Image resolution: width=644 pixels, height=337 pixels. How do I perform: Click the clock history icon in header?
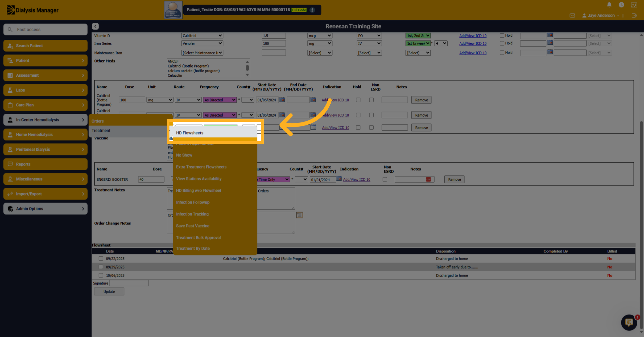pyautogui.click(x=621, y=5)
